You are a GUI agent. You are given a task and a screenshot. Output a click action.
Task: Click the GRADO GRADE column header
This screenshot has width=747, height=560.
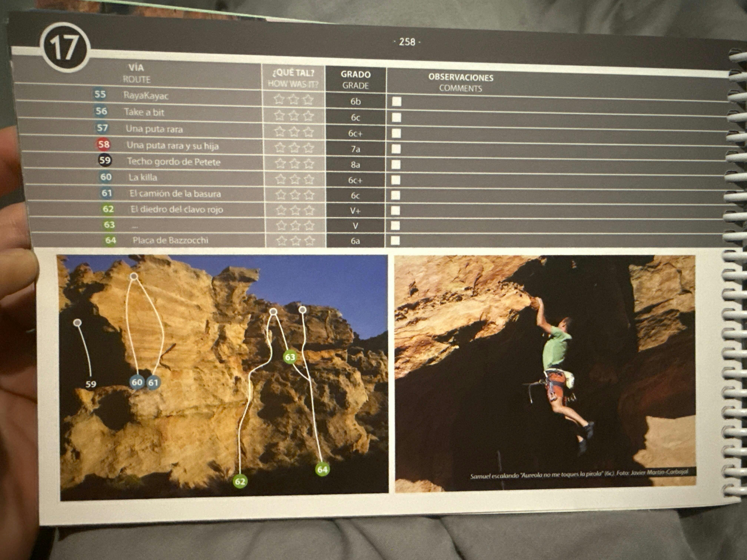(x=355, y=80)
